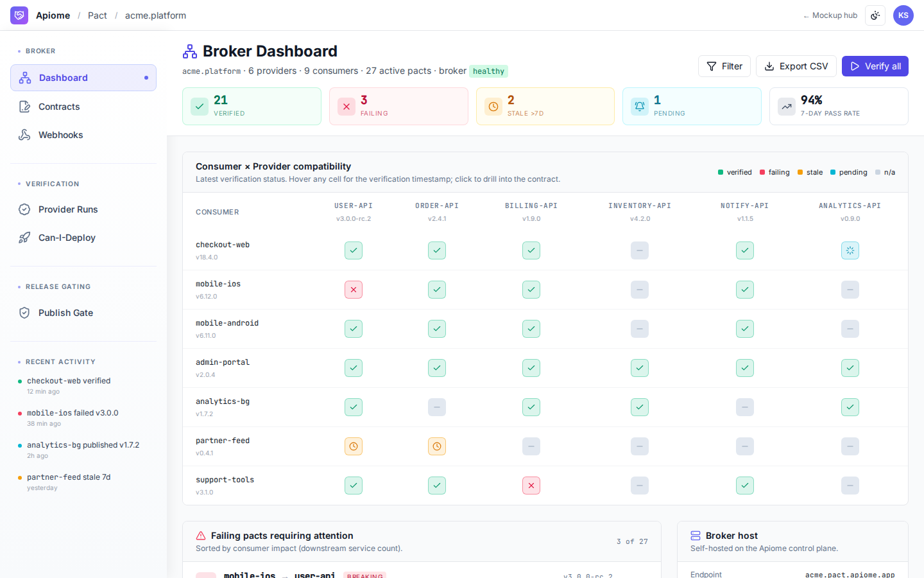Screen dimensions: 924x578
Task: Go to Webhooks in sidebar
Action: tap(83, 135)
